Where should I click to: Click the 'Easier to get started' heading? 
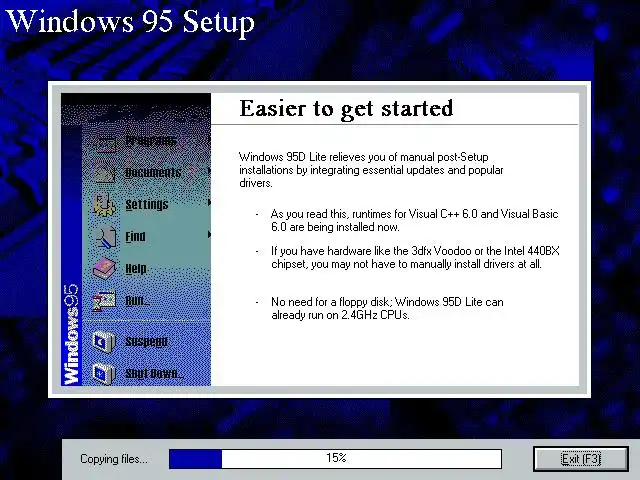[x=346, y=109]
